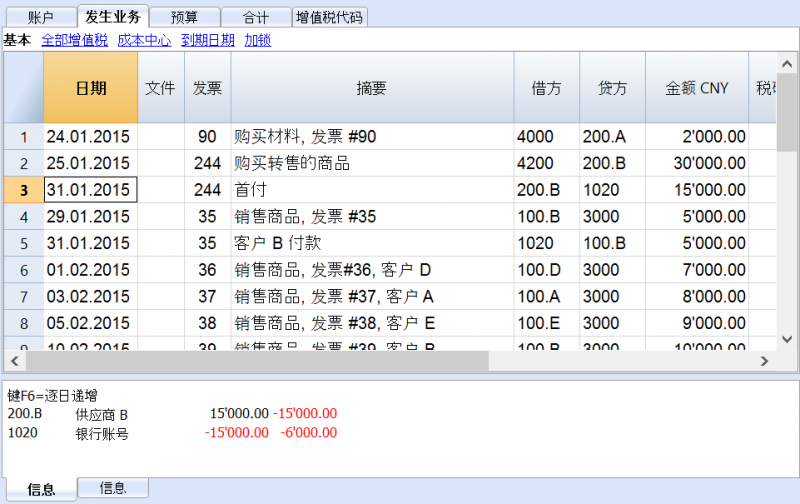Click the 摘要 column header
Screen dimensions: 800x504
point(372,88)
